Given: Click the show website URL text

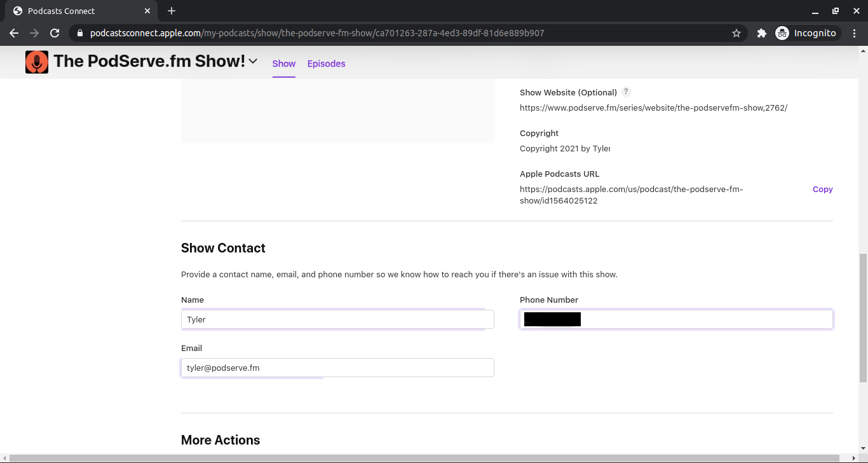Looking at the screenshot, I should [x=653, y=107].
